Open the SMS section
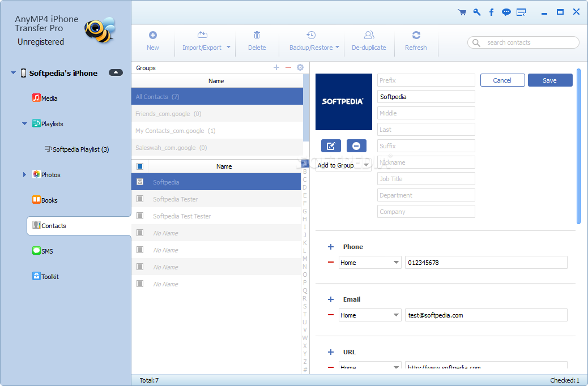The height and width of the screenshot is (386, 588). [42, 251]
